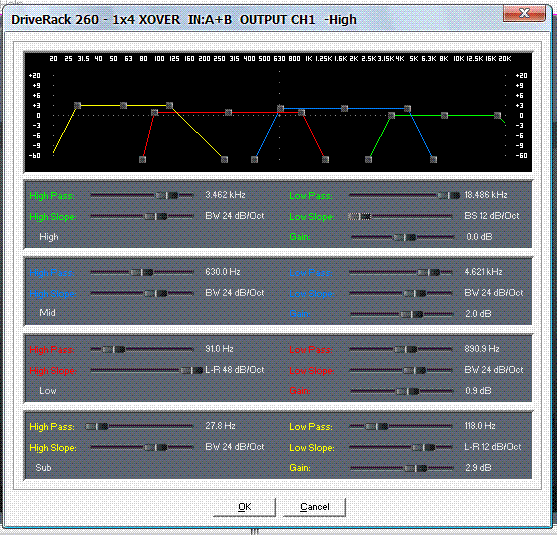This screenshot has height=535, width=557.
Task: Click the Sub band Low Pass slider thumb
Action: coord(377,427)
